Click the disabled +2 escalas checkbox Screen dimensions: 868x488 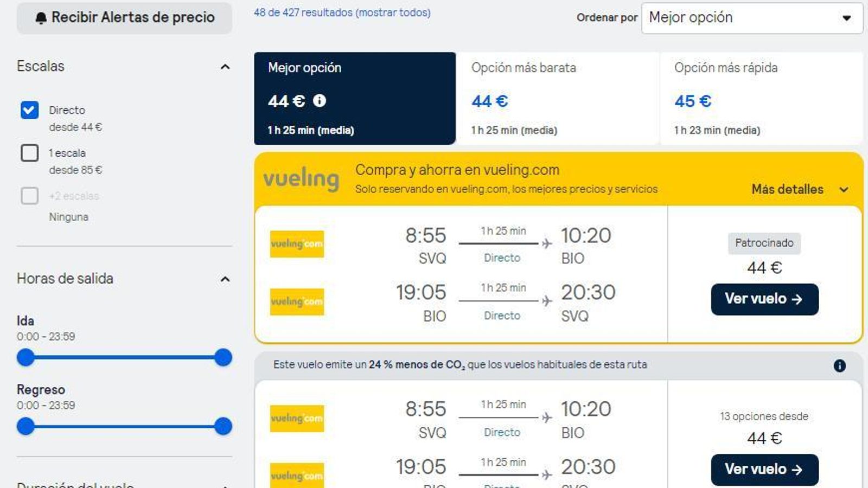click(x=30, y=196)
